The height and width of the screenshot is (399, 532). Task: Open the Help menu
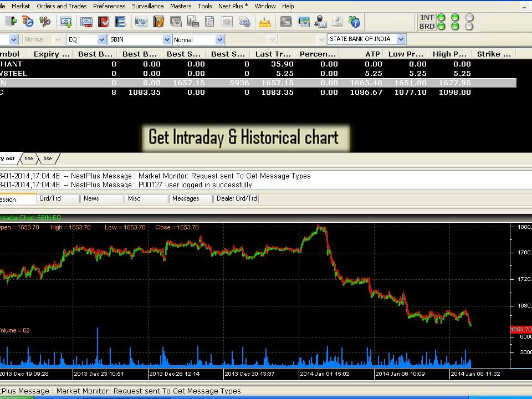(288, 6)
